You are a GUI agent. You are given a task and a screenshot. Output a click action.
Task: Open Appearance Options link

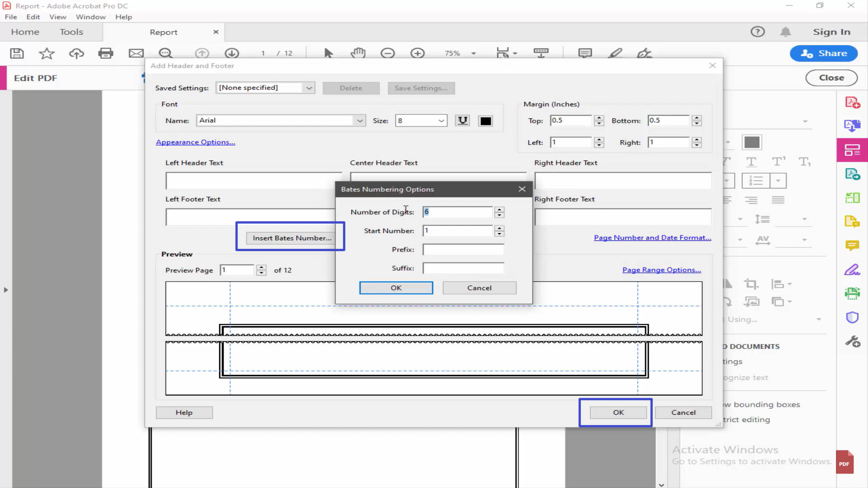[195, 142]
